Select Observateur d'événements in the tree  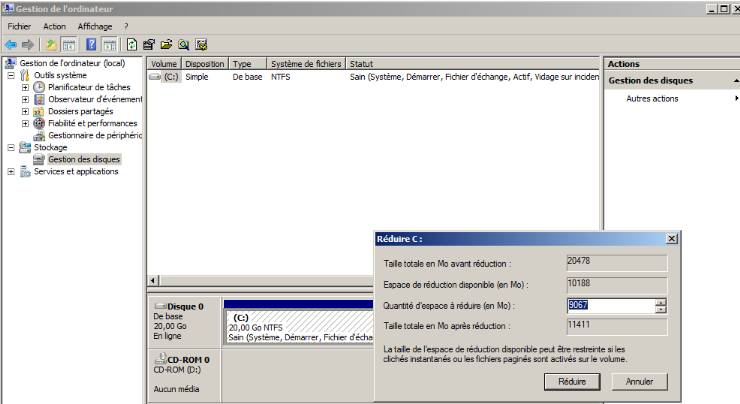[x=95, y=99]
